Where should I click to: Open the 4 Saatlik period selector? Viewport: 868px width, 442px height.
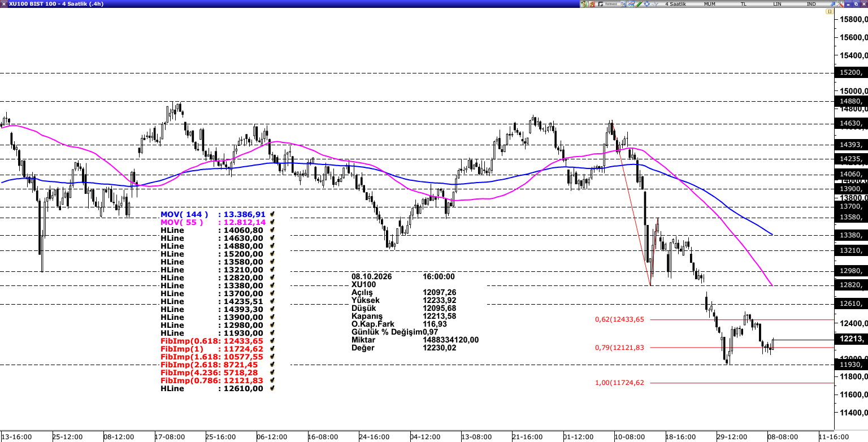[x=675, y=4]
